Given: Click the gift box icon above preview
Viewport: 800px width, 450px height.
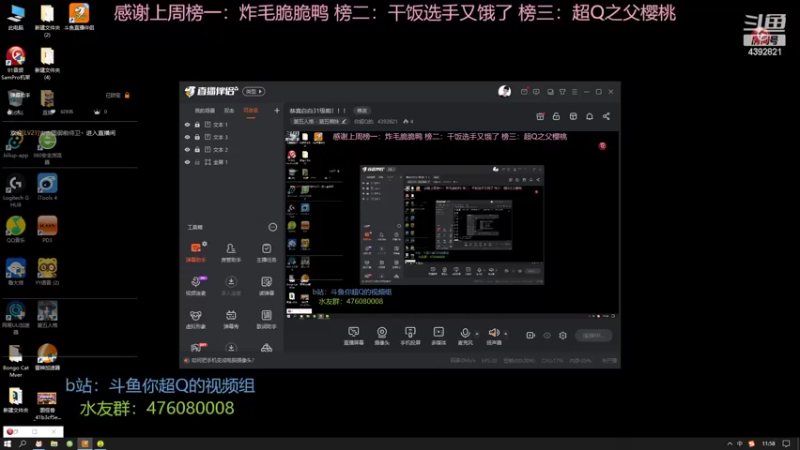Looking at the screenshot, I should click(x=540, y=116).
